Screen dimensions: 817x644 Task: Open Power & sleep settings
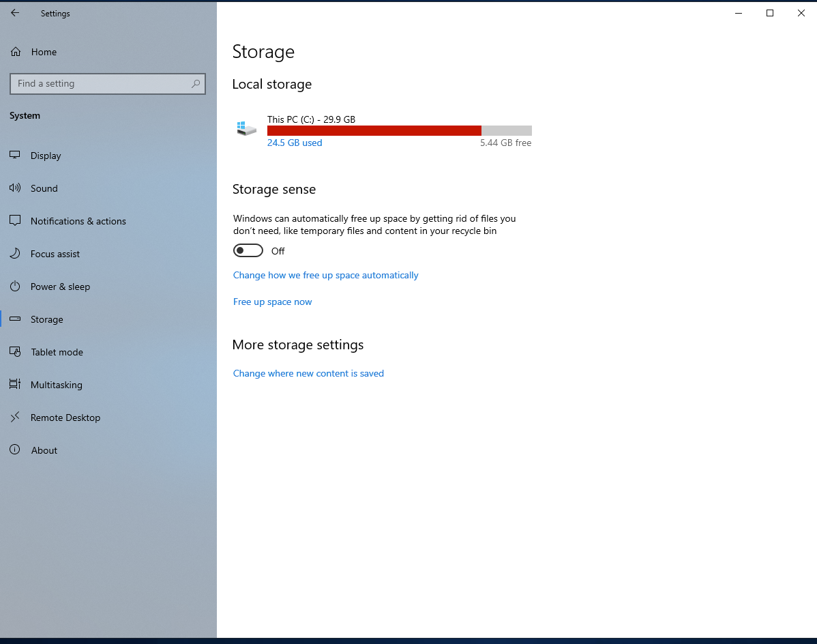pos(61,287)
